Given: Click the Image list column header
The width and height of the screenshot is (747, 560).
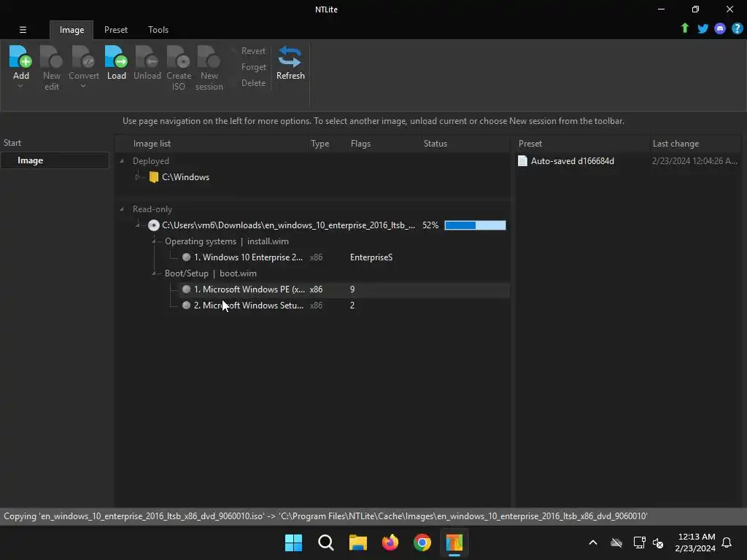Looking at the screenshot, I should pyautogui.click(x=212, y=144).
